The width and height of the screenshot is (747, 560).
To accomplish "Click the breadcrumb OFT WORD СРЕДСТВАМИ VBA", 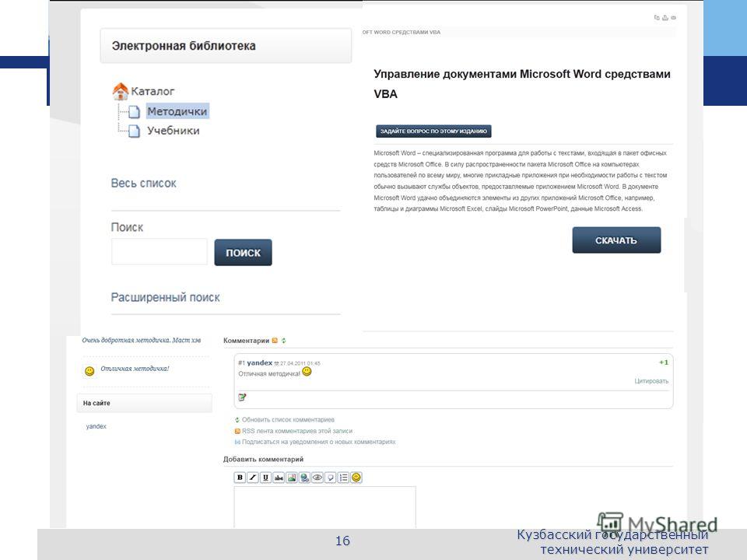I will 402,33.
